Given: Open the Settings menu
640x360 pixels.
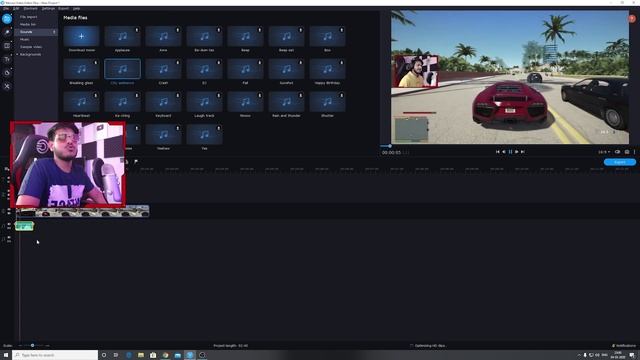Looking at the screenshot, I should [x=48, y=9].
